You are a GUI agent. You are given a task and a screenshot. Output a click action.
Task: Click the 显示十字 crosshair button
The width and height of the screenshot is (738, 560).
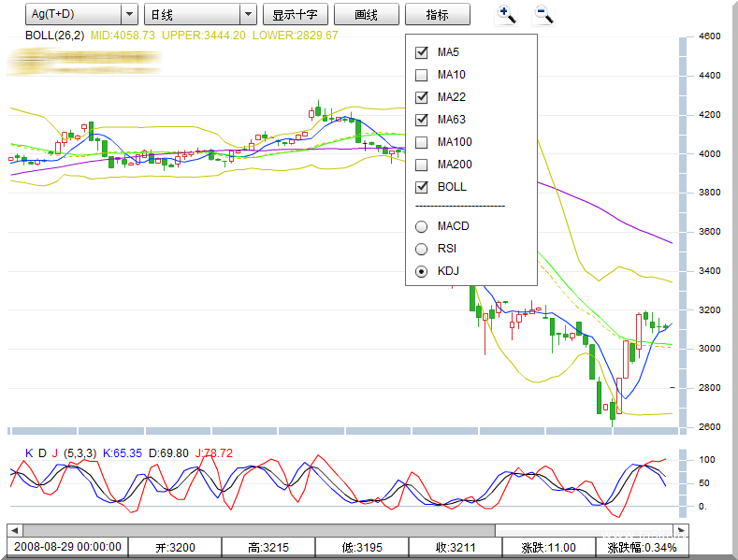[x=295, y=14]
